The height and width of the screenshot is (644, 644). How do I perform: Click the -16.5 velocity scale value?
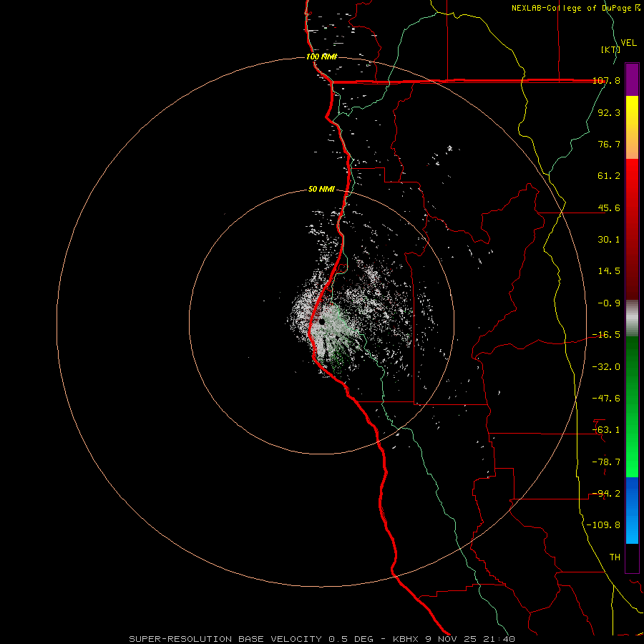(606, 335)
